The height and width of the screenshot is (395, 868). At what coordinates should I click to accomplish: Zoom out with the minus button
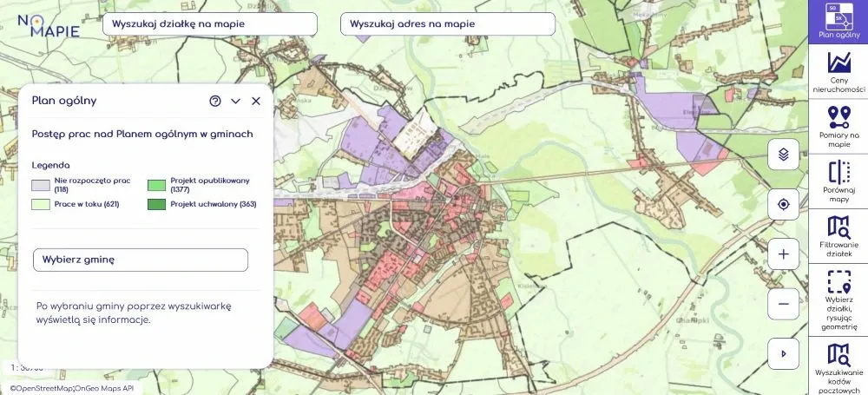click(783, 304)
